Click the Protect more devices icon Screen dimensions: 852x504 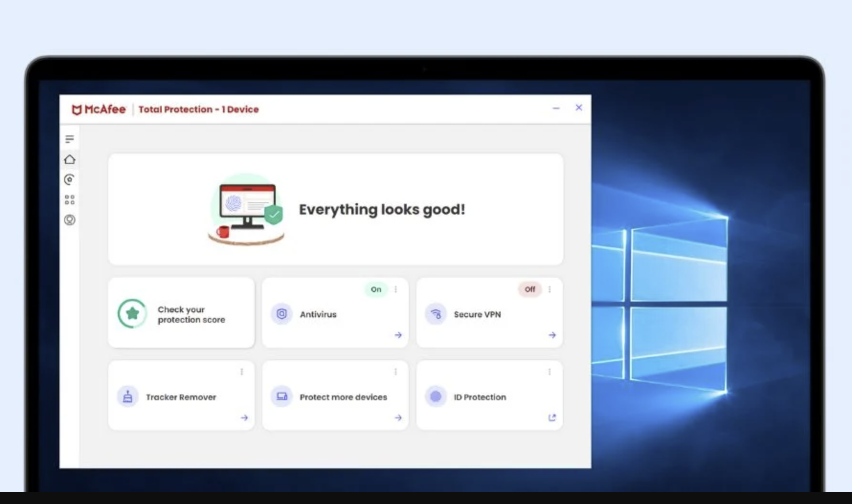pos(281,397)
